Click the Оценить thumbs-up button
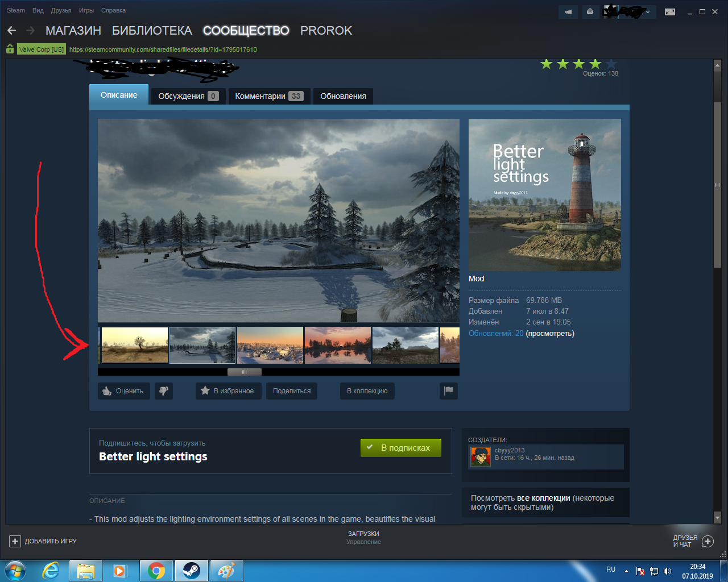 click(124, 391)
